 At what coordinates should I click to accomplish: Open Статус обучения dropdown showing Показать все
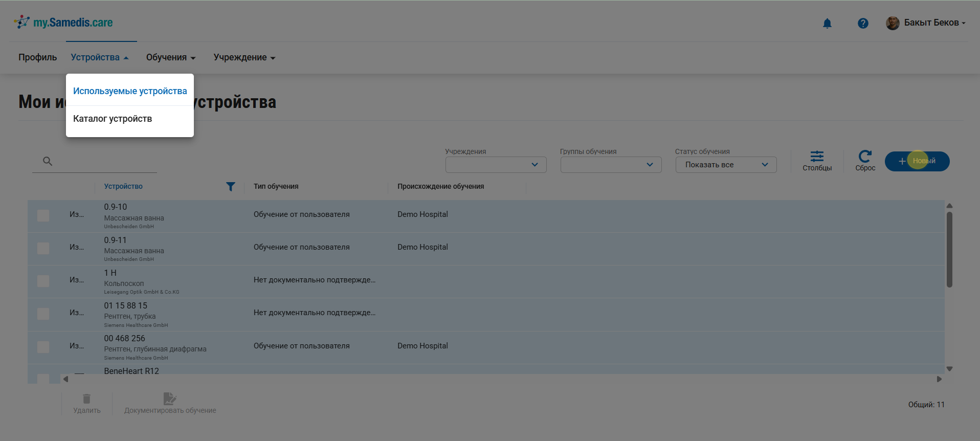coord(726,165)
